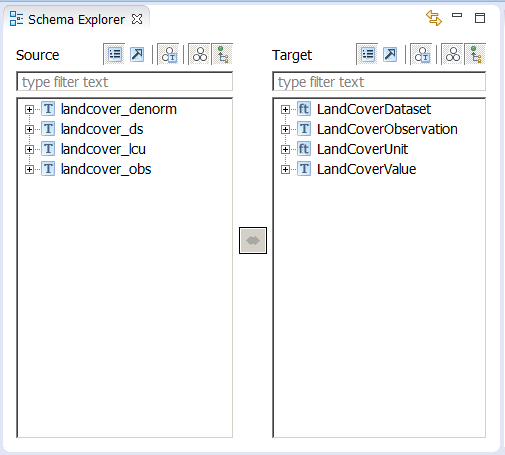The height and width of the screenshot is (455, 505).
Task: Focus the Source filter text field
Action: click(x=125, y=82)
